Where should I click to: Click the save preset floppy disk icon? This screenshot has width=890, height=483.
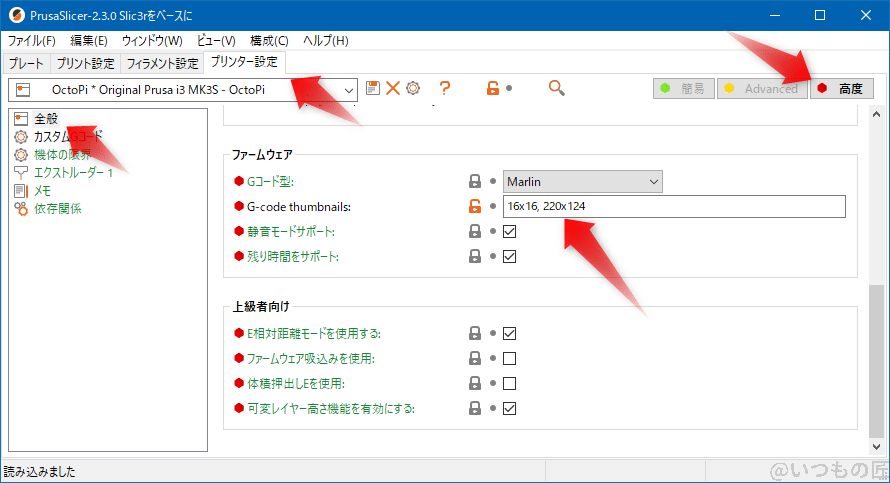tap(373, 89)
